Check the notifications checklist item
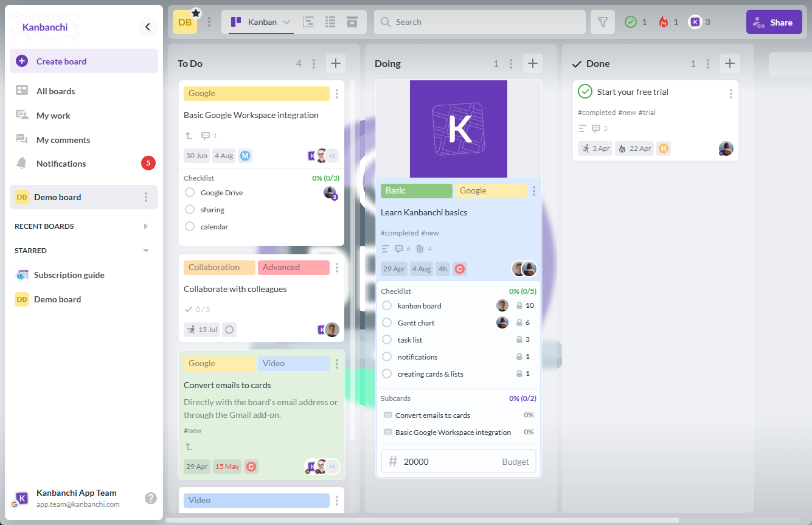This screenshot has height=525, width=812. [x=387, y=356]
